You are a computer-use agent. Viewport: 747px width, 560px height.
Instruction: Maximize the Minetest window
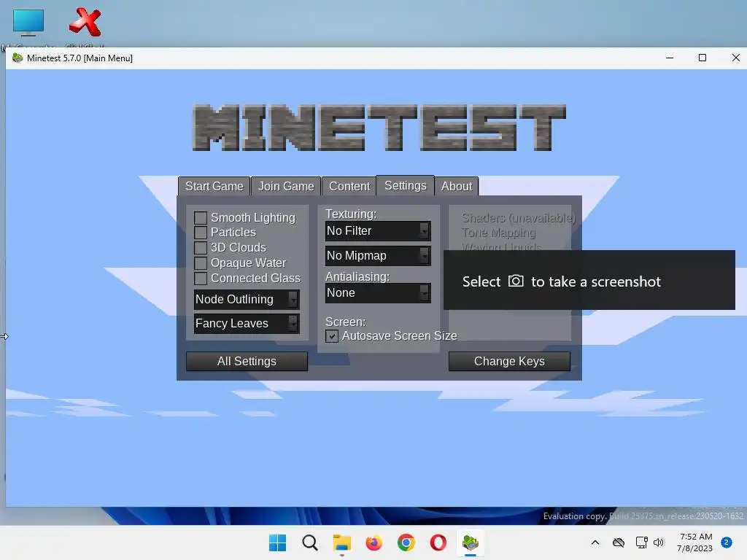pyautogui.click(x=703, y=58)
